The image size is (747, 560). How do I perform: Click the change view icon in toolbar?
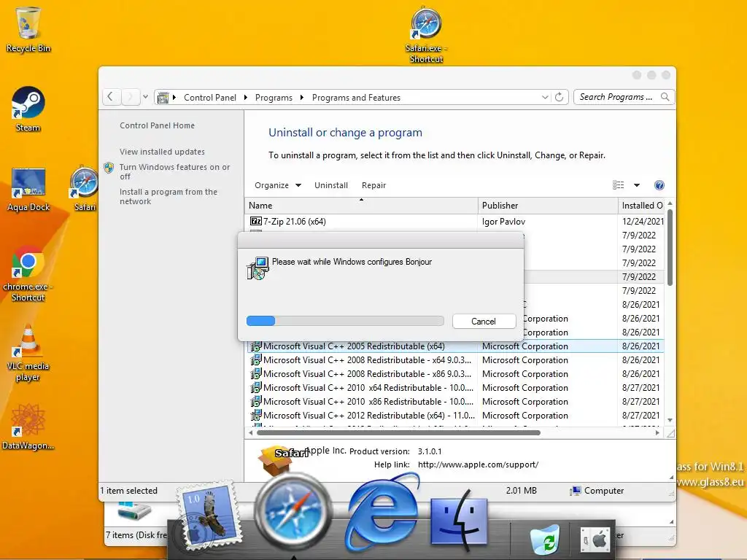619,185
